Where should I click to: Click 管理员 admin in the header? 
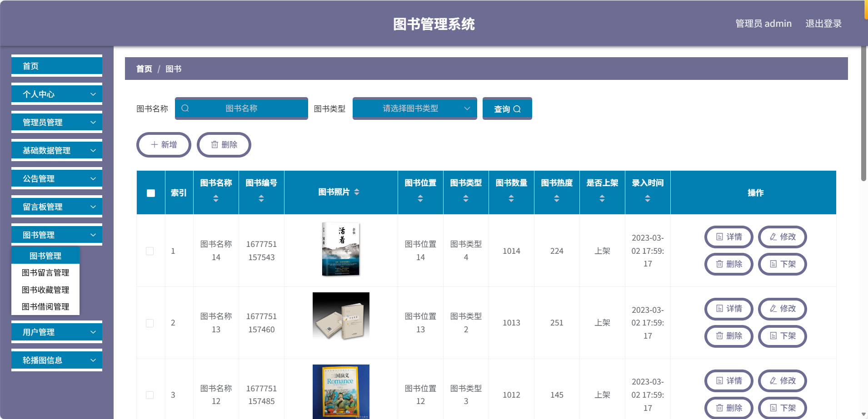[763, 24]
